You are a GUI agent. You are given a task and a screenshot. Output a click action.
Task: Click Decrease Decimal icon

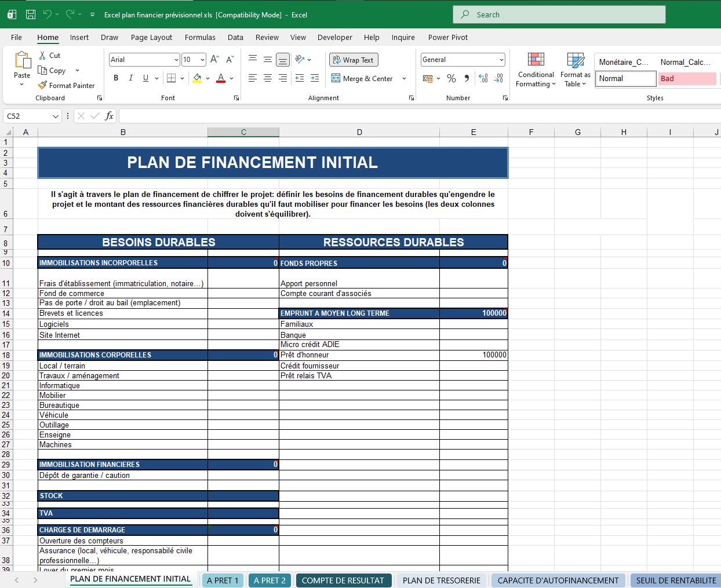(x=498, y=78)
